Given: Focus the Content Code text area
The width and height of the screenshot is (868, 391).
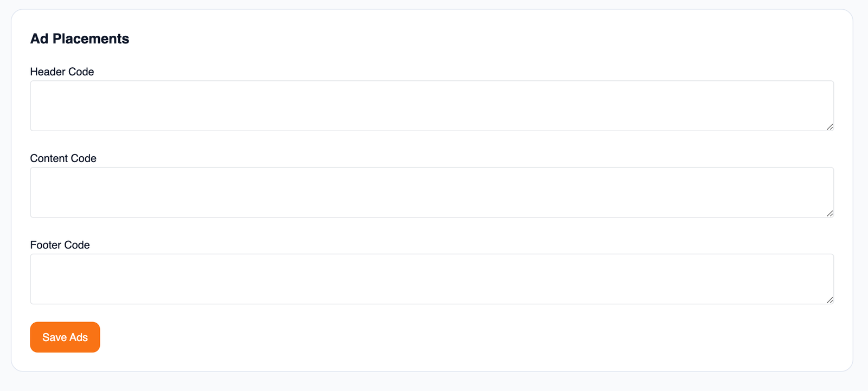Looking at the screenshot, I should coord(431,193).
